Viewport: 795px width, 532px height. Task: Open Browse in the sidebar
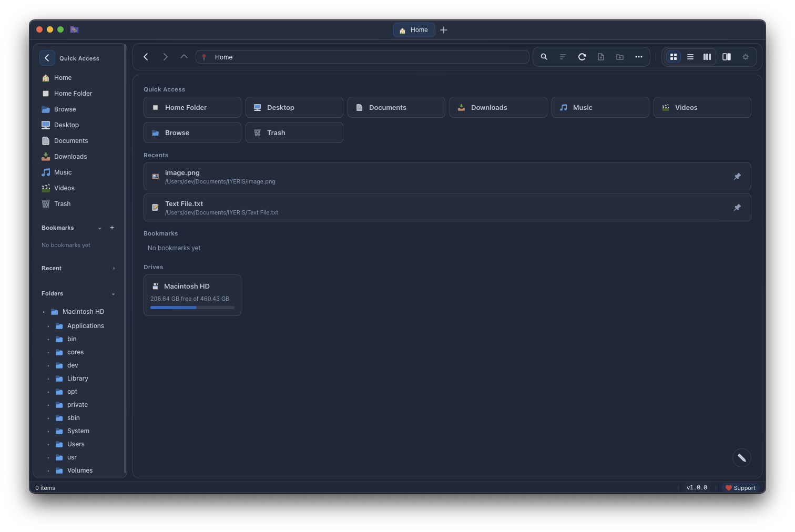pyautogui.click(x=79, y=109)
